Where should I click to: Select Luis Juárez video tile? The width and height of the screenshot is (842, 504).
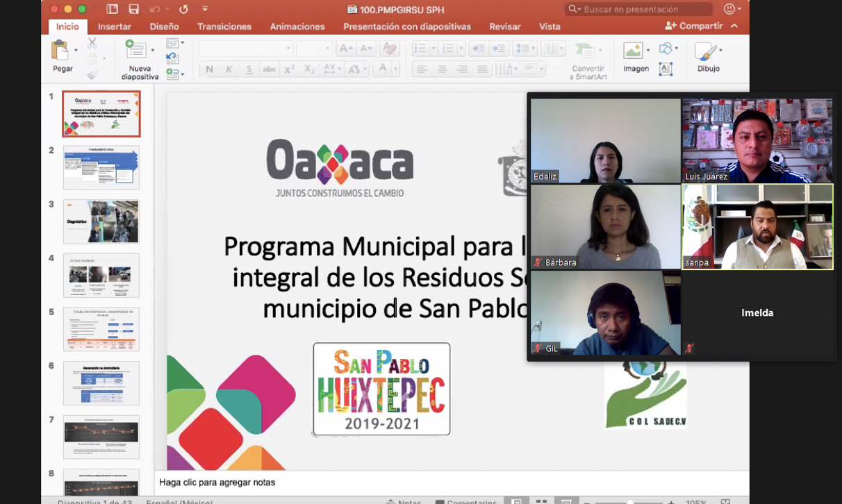[x=757, y=140]
